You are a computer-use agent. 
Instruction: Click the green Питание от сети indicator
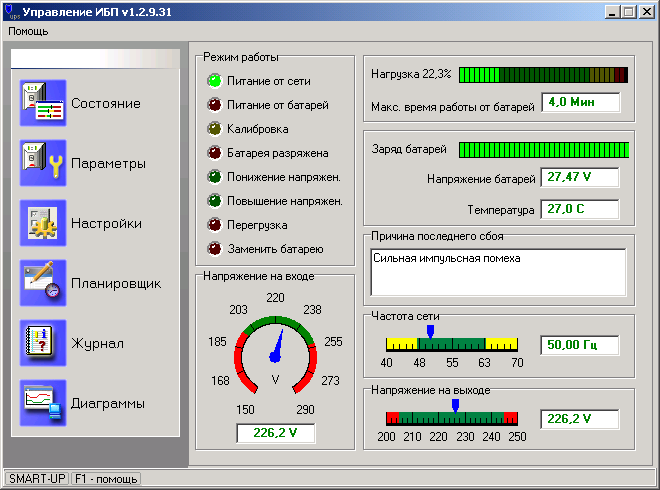pyautogui.click(x=213, y=81)
